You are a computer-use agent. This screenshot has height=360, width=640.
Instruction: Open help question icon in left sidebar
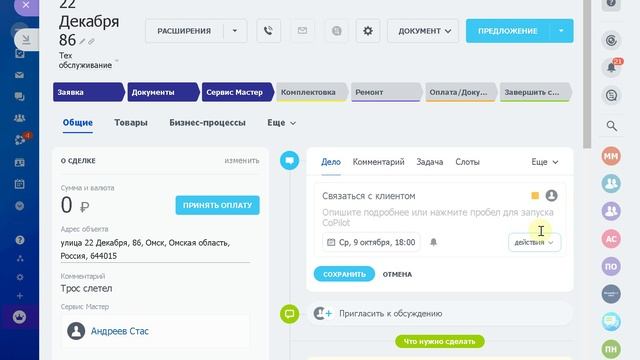[20, 240]
